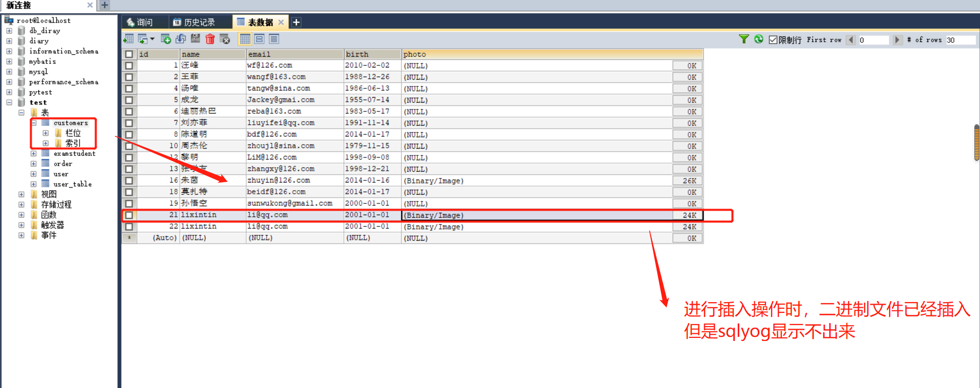Refresh table data with green circular icon
980x388 pixels.
(759, 39)
